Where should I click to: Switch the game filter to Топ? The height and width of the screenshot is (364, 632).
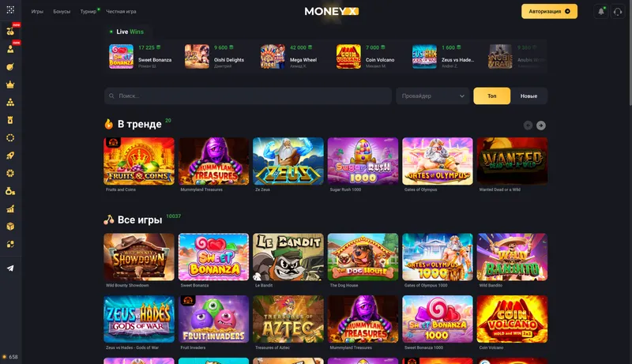(491, 96)
